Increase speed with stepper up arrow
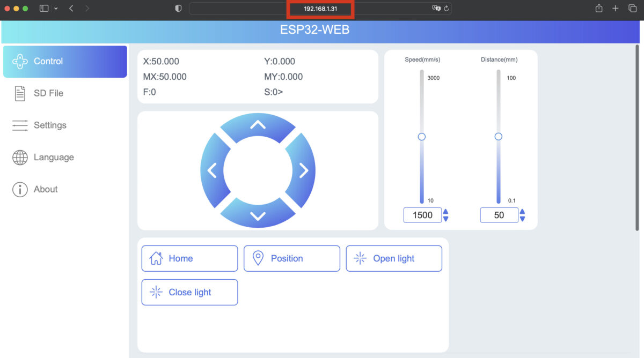The width and height of the screenshot is (644, 358). (446, 212)
